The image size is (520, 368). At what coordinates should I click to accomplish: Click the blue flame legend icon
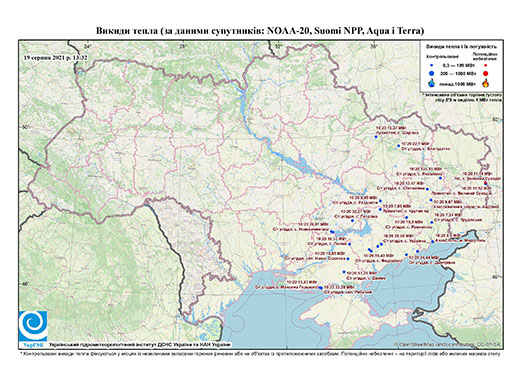[x=431, y=83]
